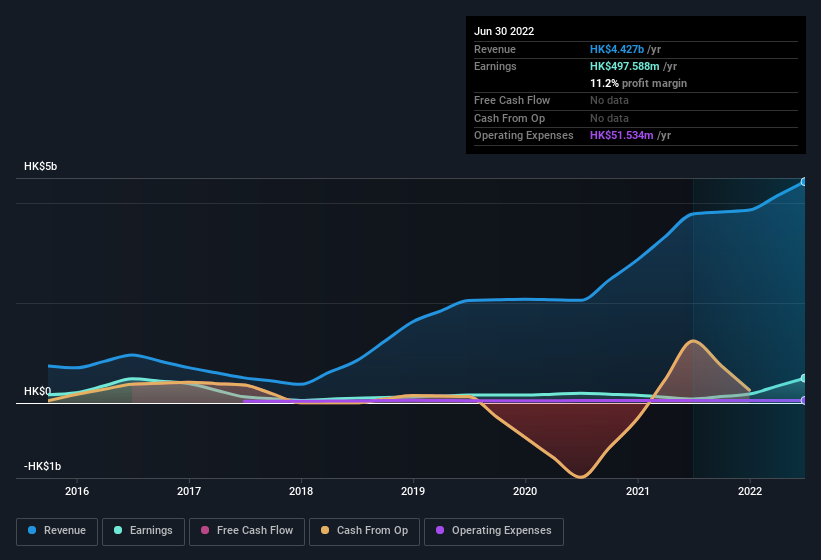Select the Operating Expenses line endpoint marker
Screen dimensions: 821x560
(x=804, y=400)
